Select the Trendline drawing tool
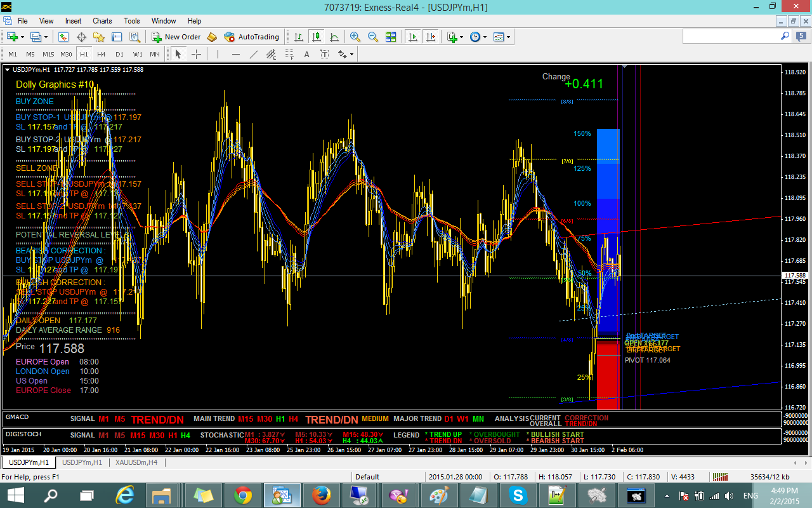This screenshot has width=812, height=508. (254, 54)
